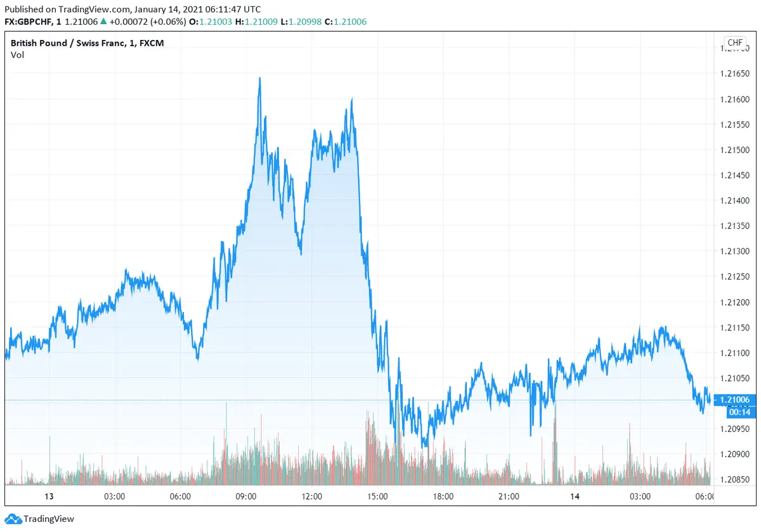This screenshot has width=761, height=532.
Task: Toggle the Vol indicator label
Action: (17, 55)
